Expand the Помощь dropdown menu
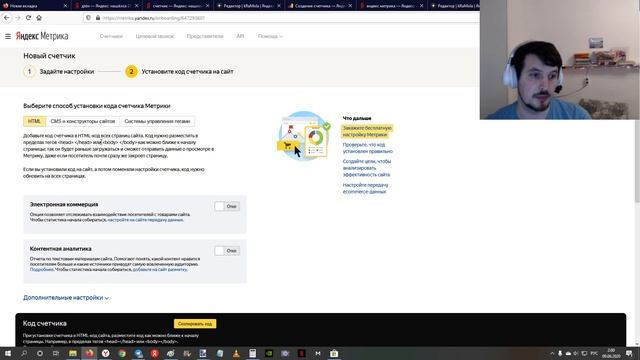This screenshot has height=360, width=640. pyautogui.click(x=270, y=36)
